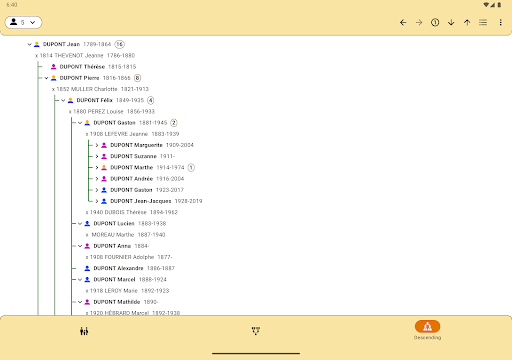Click DUPONT Marcel's blue person icon
512x360 pixels.
[87, 280]
